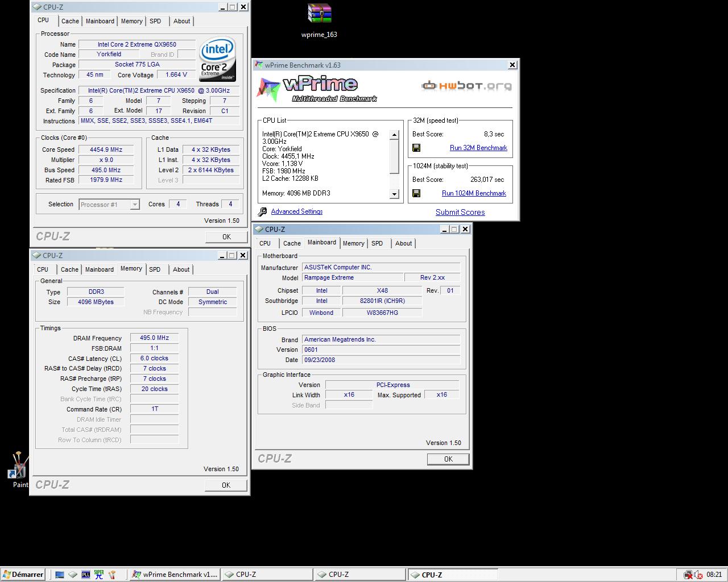
Task: Select About tab in Memory CPU-Z window
Action: 181,269
